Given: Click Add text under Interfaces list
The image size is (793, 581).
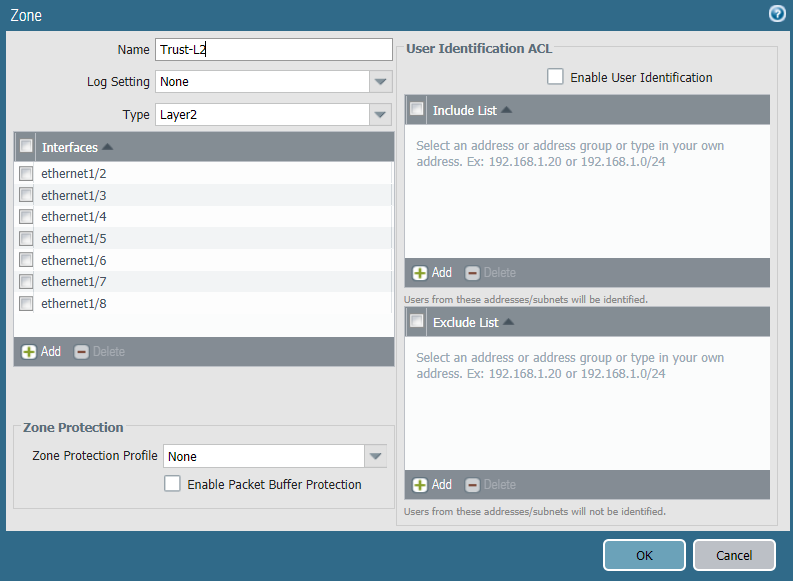Looking at the screenshot, I should point(51,351).
